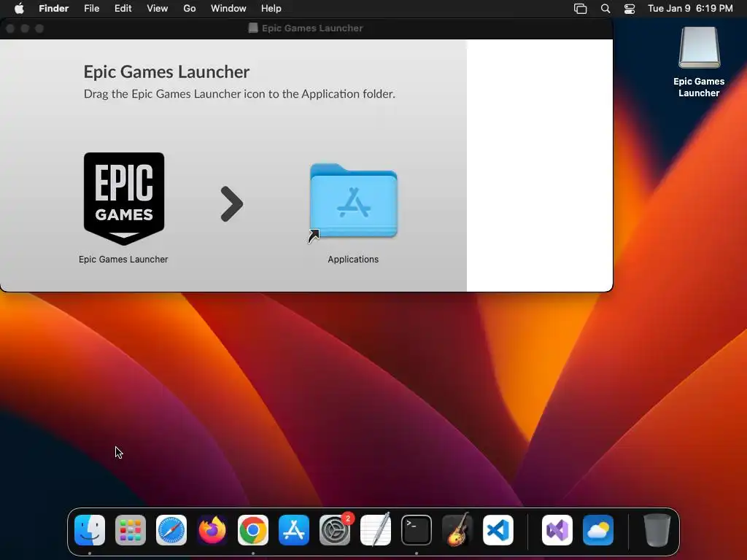Screen dimensions: 747x560
Task: Select the Epic Games Launcher disk on desktop
Action: [x=699, y=48]
